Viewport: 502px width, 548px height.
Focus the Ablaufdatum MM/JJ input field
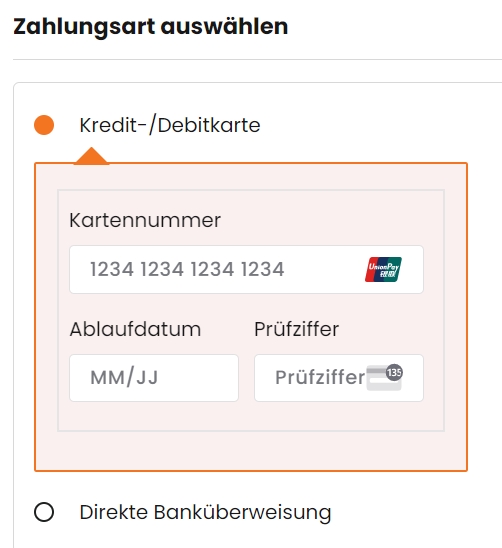coord(154,378)
